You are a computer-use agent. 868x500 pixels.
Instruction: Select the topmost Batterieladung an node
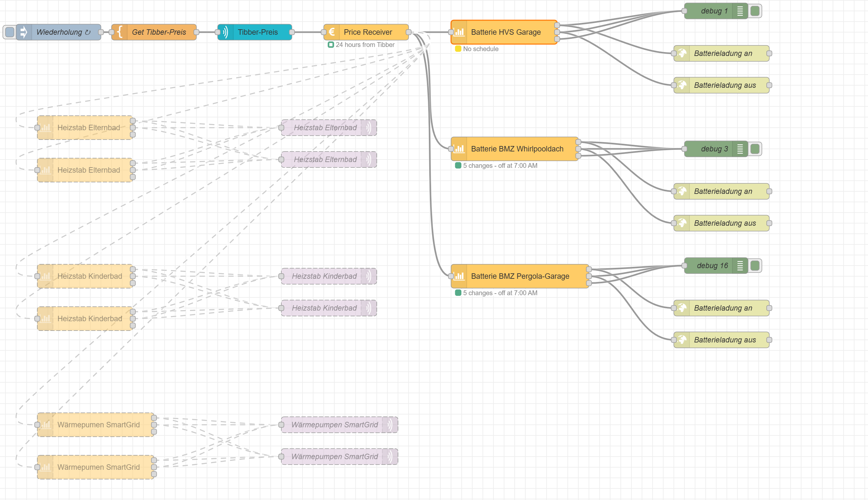pyautogui.click(x=723, y=53)
